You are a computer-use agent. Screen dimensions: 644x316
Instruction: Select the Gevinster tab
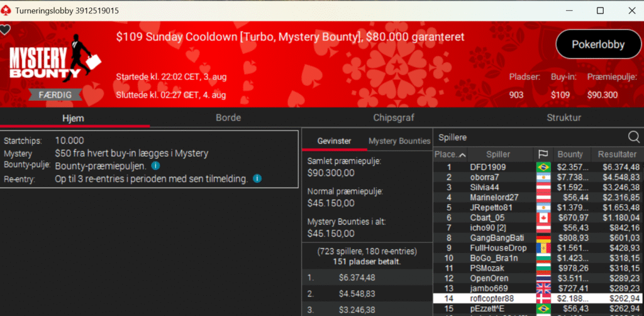tap(335, 141)
